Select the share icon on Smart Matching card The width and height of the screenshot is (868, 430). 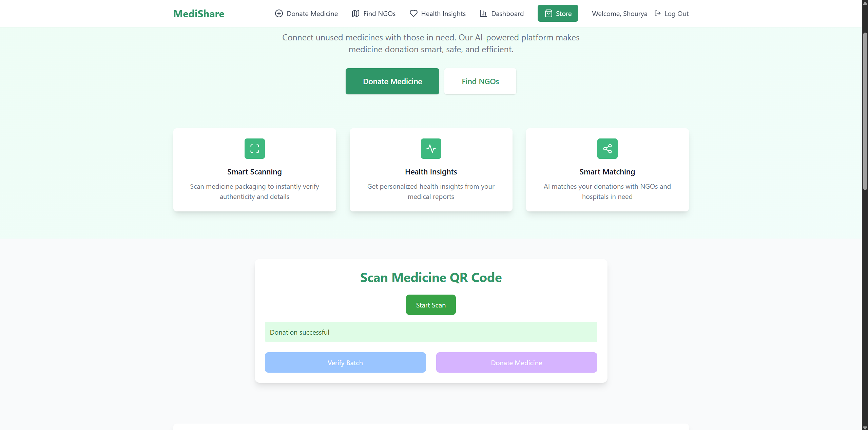click(x=607, y=148)
